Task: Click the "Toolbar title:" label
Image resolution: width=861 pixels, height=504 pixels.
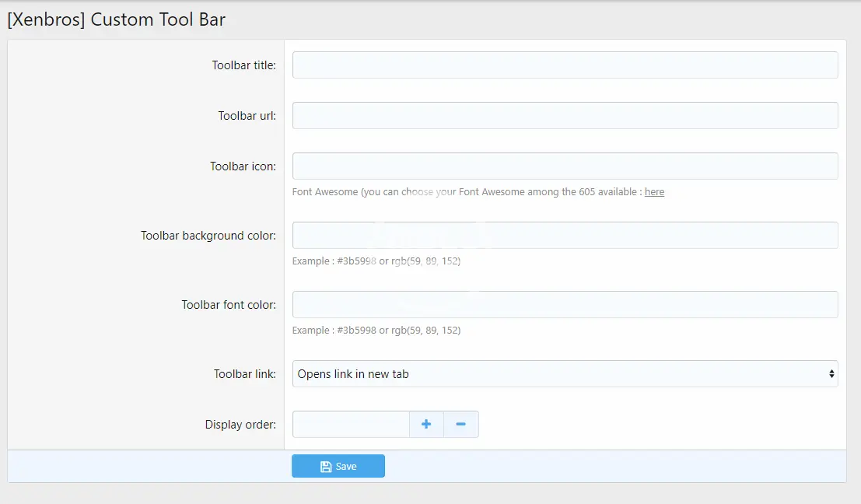Action: (243, 65)
